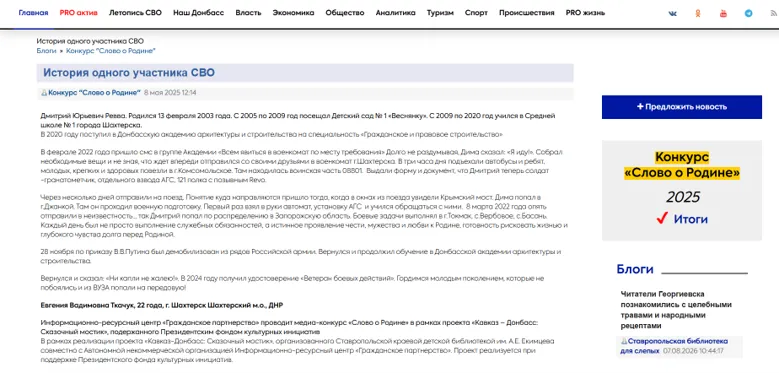Open the PRO актив menu item
779x373 pixels.
[x=78, y=13]
